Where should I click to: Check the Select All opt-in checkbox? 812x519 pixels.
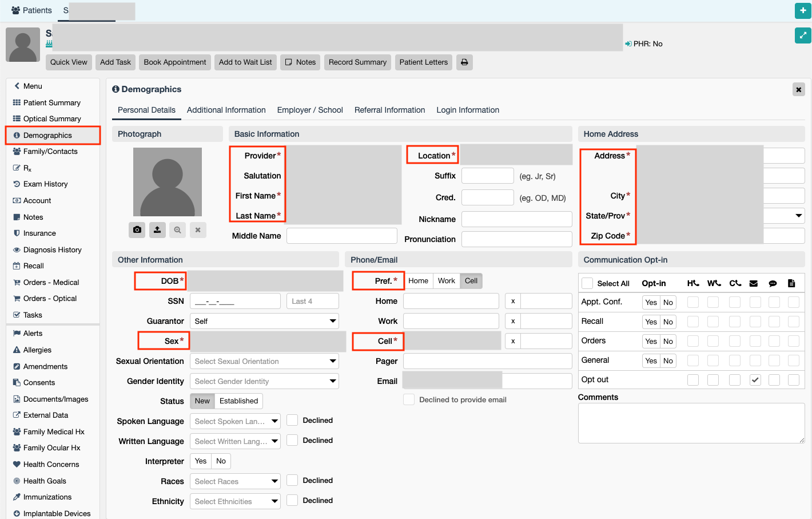(587, 283)
